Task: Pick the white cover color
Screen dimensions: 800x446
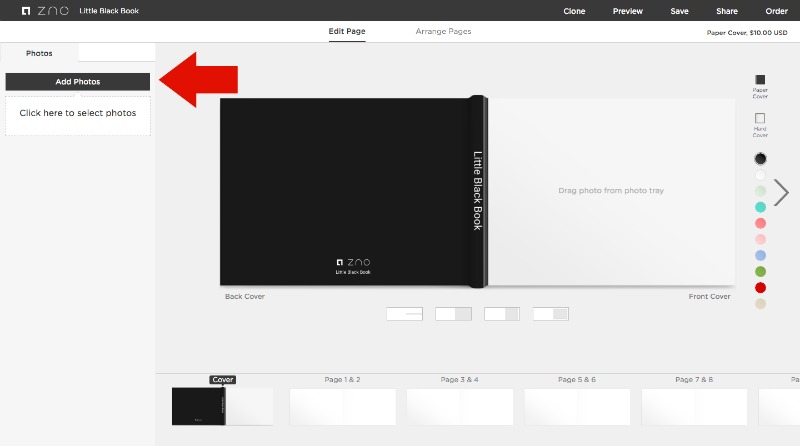Action: (760, 175)
